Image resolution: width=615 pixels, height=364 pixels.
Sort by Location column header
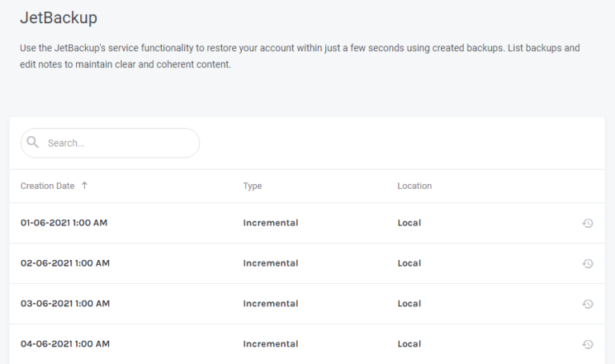(414, 186)
